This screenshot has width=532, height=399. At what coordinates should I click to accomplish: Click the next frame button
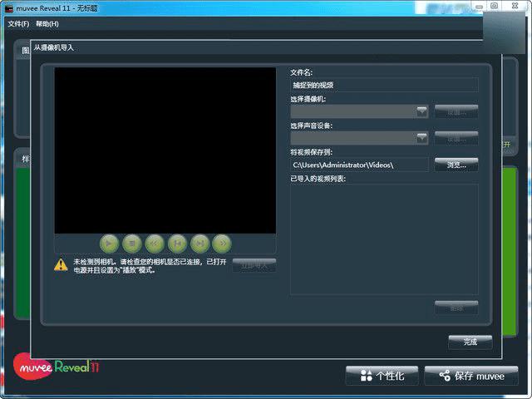199,244
